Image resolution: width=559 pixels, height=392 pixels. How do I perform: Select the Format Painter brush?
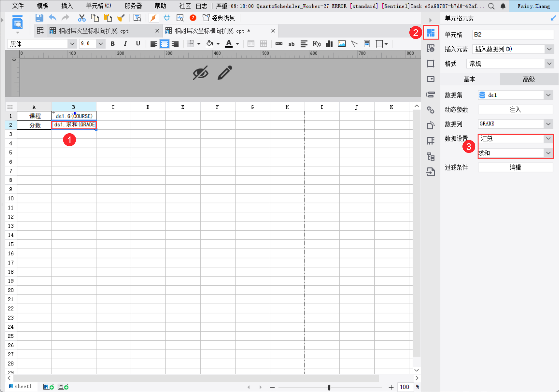(121, 18)
